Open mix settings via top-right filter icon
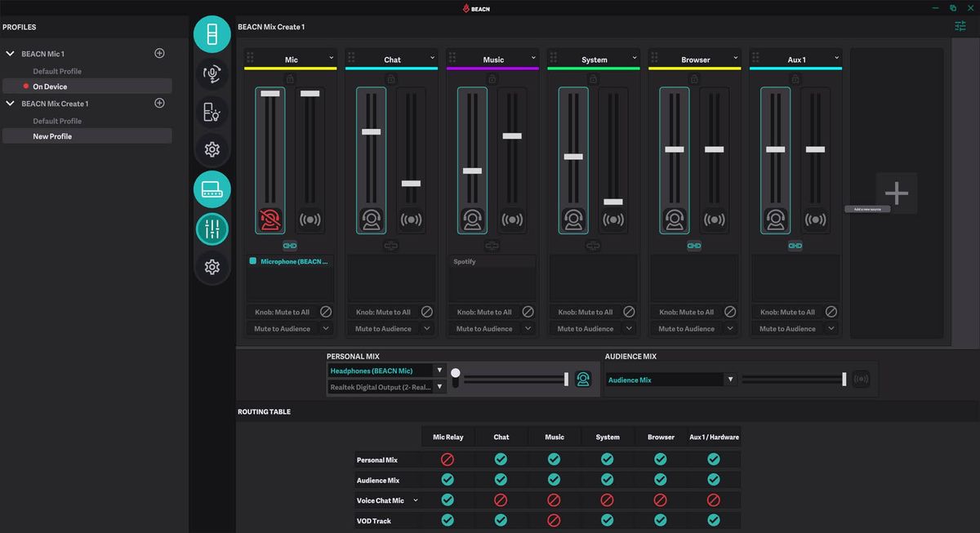This screenshot has height=533, width=980. click(x=960, y=25)
